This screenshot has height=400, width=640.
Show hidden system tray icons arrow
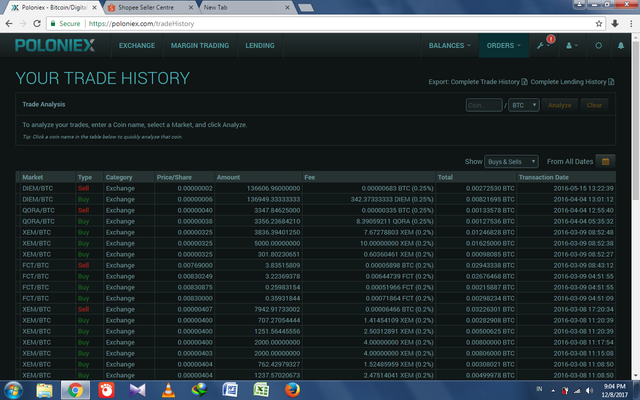click(x=553, y=390)
